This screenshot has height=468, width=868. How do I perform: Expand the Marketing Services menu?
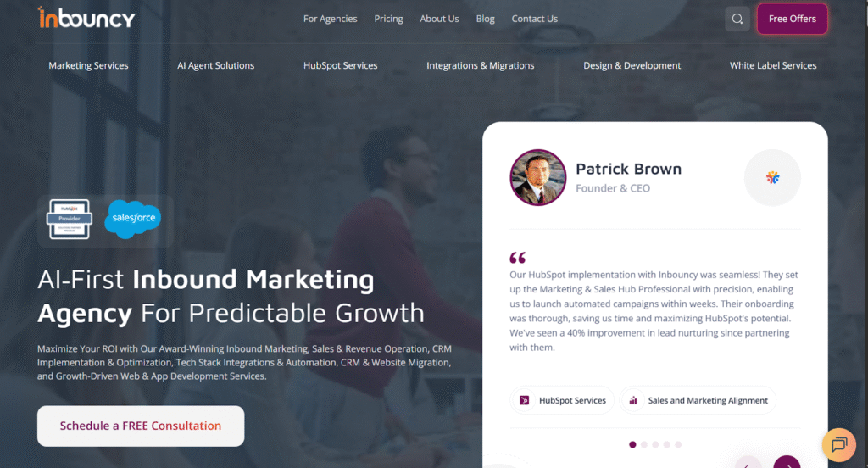tap(88, 65)
